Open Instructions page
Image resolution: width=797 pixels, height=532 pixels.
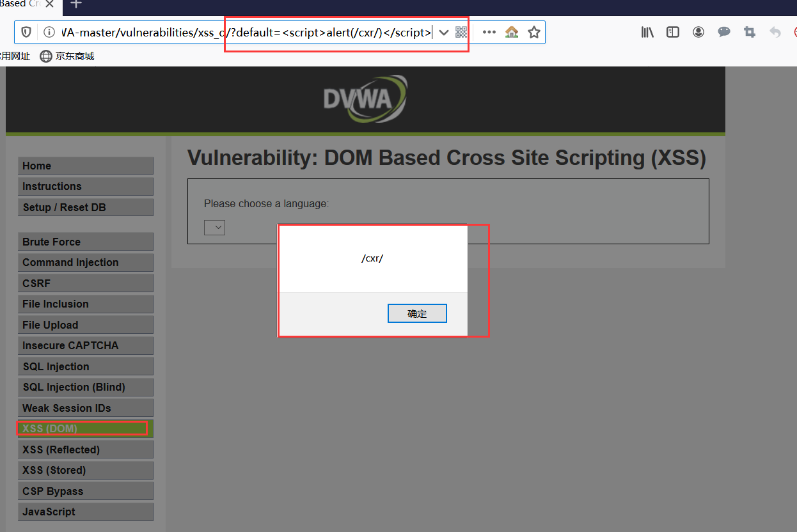tap(86, 186)
